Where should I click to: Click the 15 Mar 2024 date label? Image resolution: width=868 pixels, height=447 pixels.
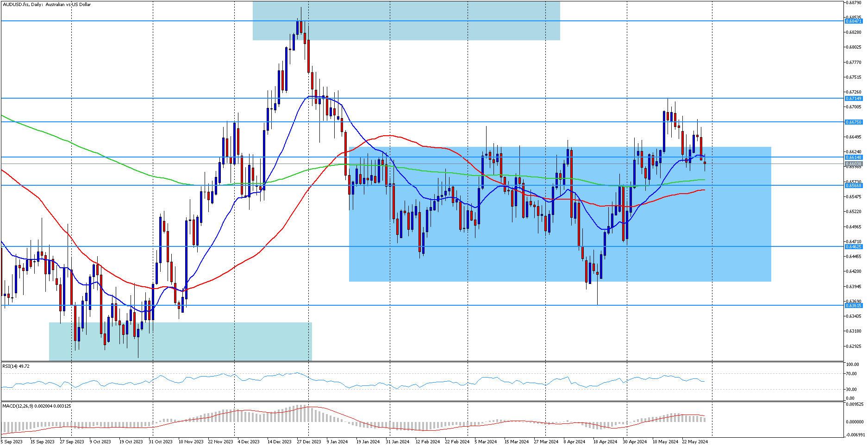click(x=517, y=442)
